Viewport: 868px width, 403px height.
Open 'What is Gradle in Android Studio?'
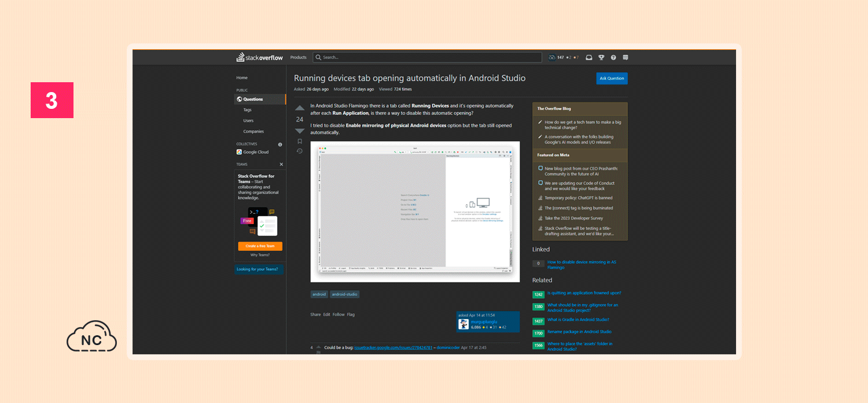coord(578,320)
